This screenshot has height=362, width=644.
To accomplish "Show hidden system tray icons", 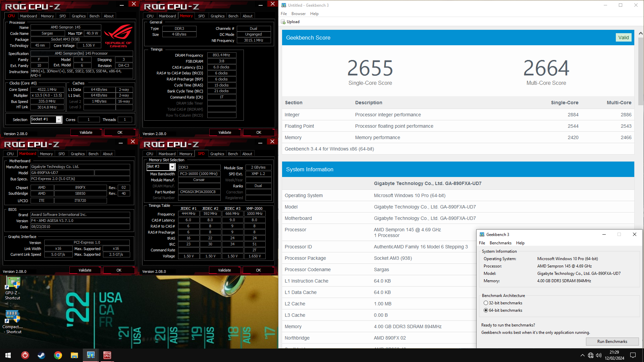I will [582, 355].
